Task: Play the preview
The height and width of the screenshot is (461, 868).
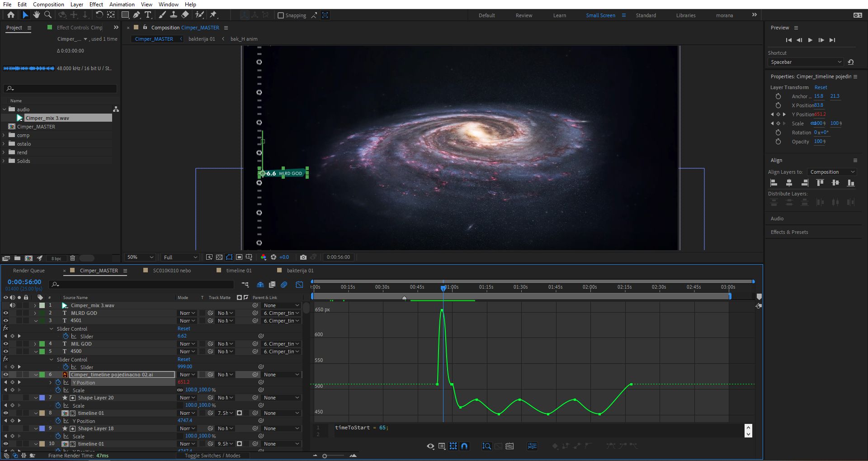Action: click(810, 40)
